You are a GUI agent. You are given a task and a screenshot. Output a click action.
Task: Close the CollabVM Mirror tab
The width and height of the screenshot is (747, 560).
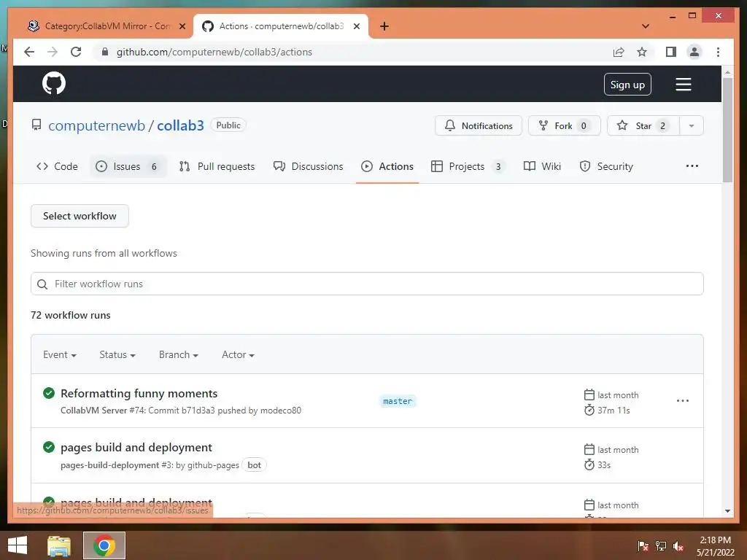[182, 26]
